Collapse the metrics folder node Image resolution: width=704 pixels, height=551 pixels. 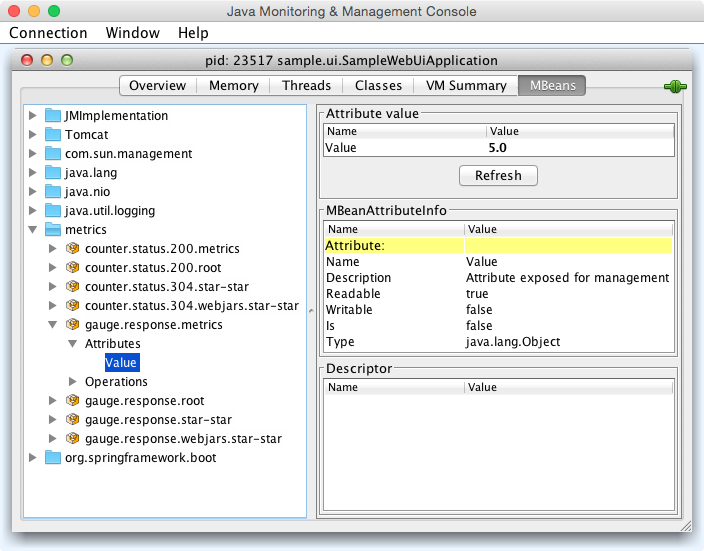tap(34, 230)
